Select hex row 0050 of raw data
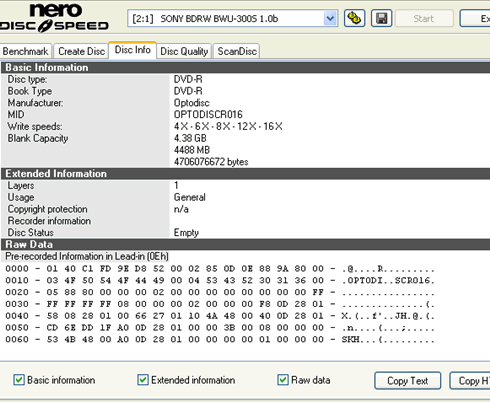Screen dimensions: 490x402 (x=220, y=328)
